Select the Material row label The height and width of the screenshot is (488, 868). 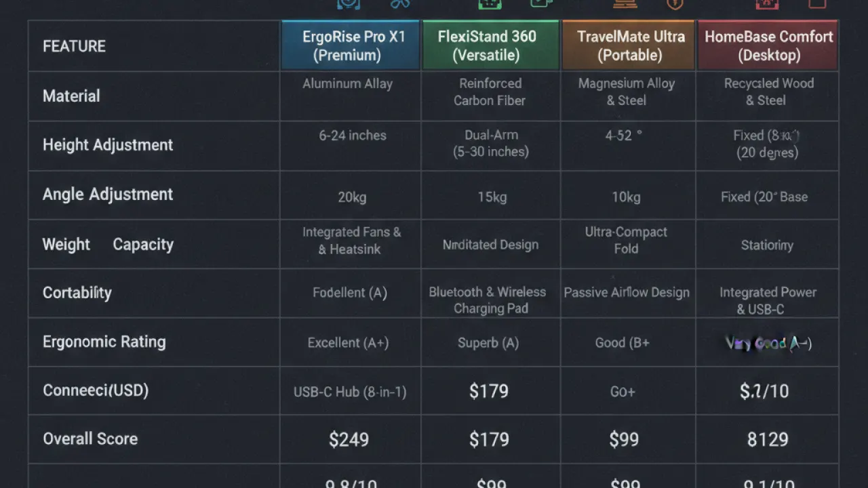[71, 96]
